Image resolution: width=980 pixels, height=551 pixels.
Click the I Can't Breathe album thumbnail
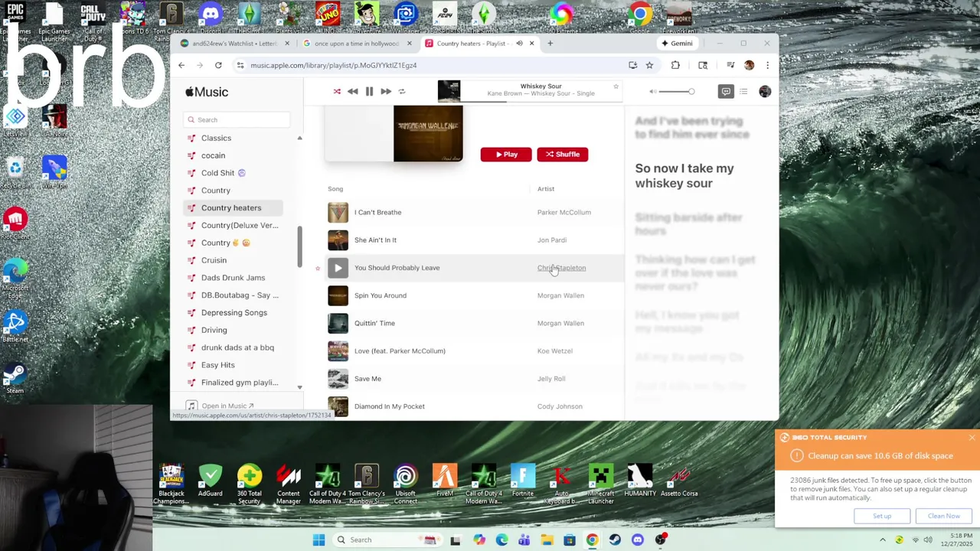(338, 212)
